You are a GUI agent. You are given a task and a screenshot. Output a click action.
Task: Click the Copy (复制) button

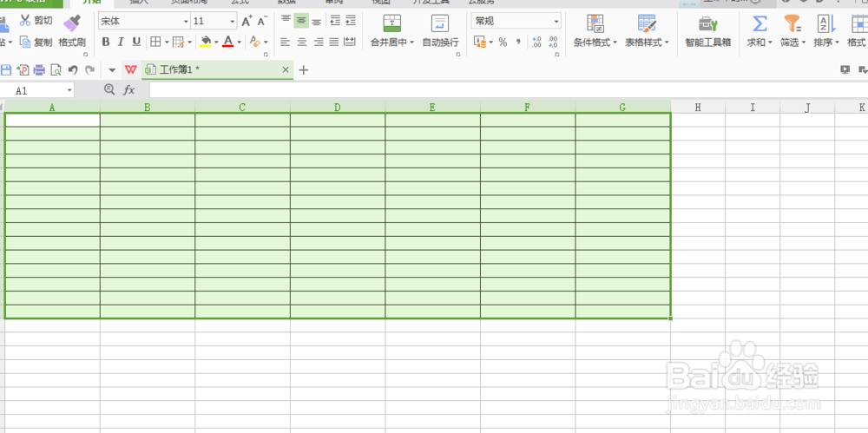click(x=36, y=42)
